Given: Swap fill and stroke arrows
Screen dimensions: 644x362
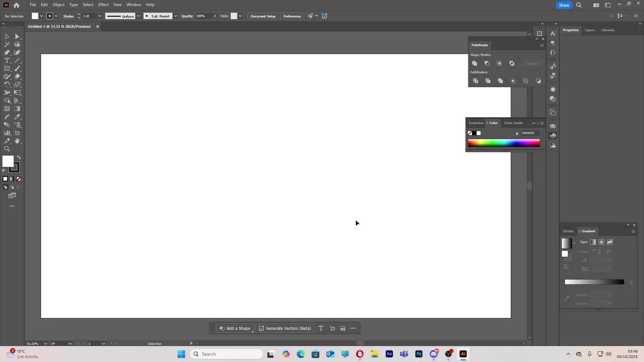Looking at the screenshot, I should point(19,158).
